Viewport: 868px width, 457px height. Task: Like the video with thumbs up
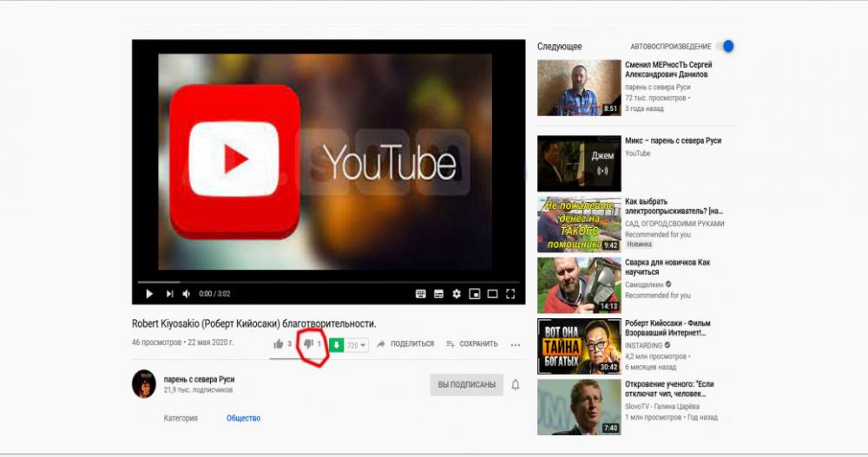point(279,344)
